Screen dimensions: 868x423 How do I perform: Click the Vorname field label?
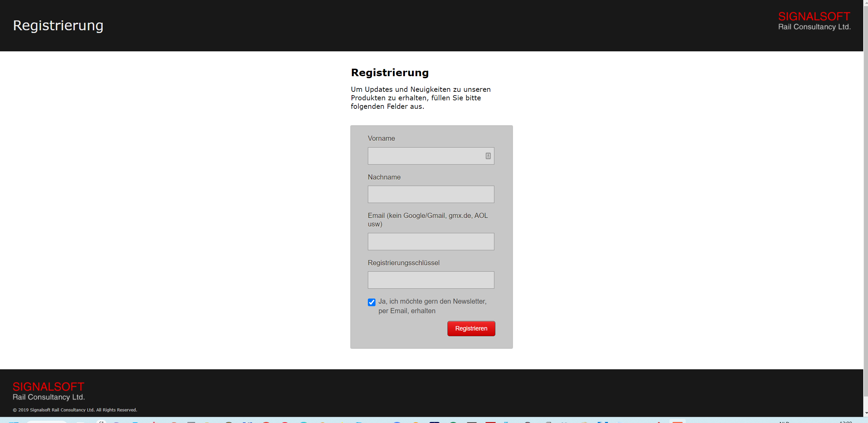[381, 138]
